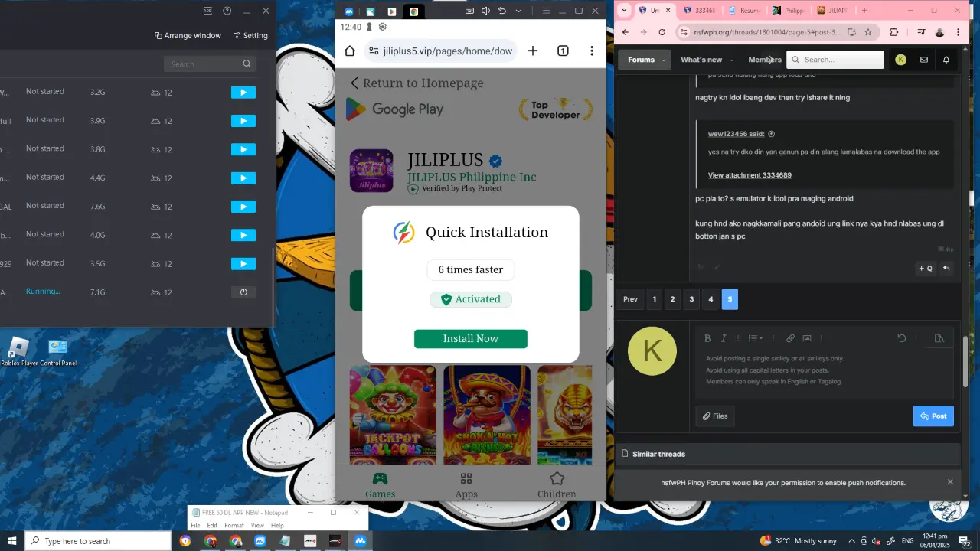
Task: Go to page 3 of the thread
Action: [691, 299]
